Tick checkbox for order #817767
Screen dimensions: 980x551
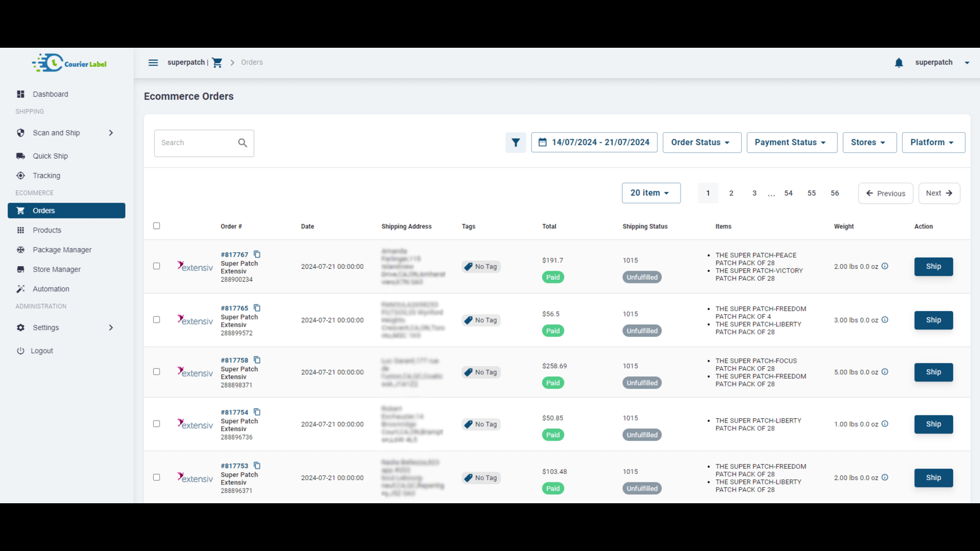click(157, 266)
